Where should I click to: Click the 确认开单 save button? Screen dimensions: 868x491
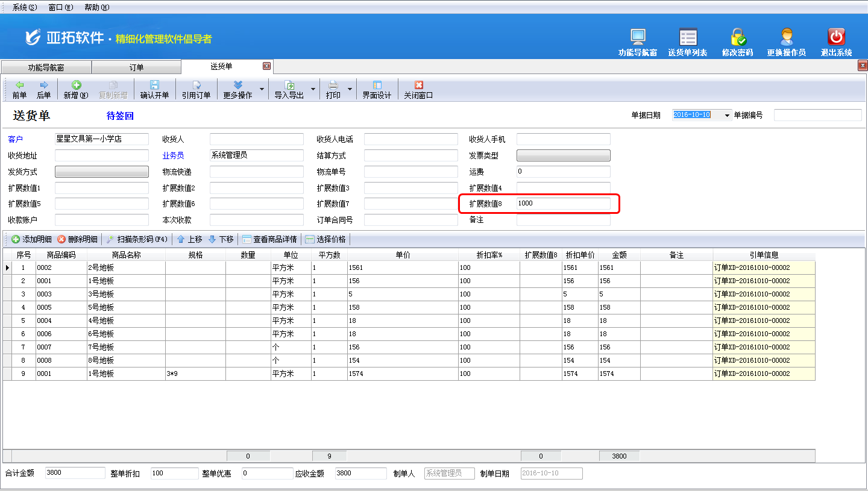pyautogui.click(x=154, y=89)
